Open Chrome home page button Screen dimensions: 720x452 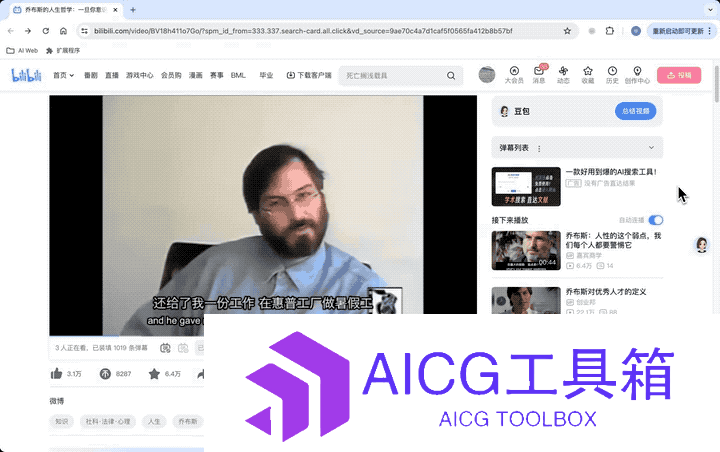click(63, 31)
